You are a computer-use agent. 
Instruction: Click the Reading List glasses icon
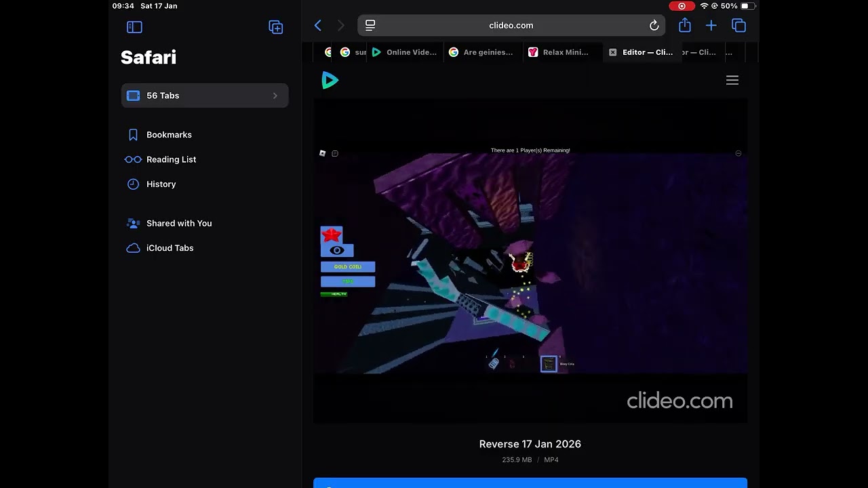[133, 159]
